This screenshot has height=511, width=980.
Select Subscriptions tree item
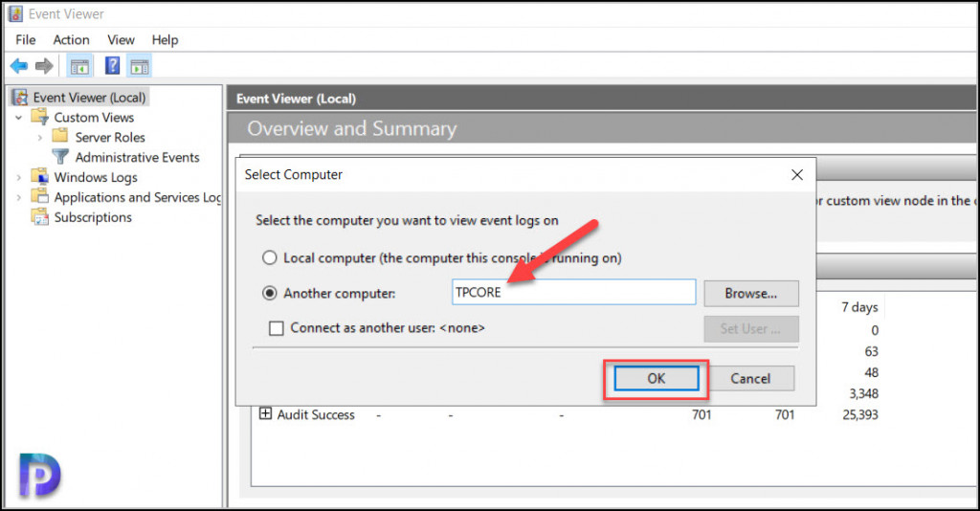click(x=93, y=217)
